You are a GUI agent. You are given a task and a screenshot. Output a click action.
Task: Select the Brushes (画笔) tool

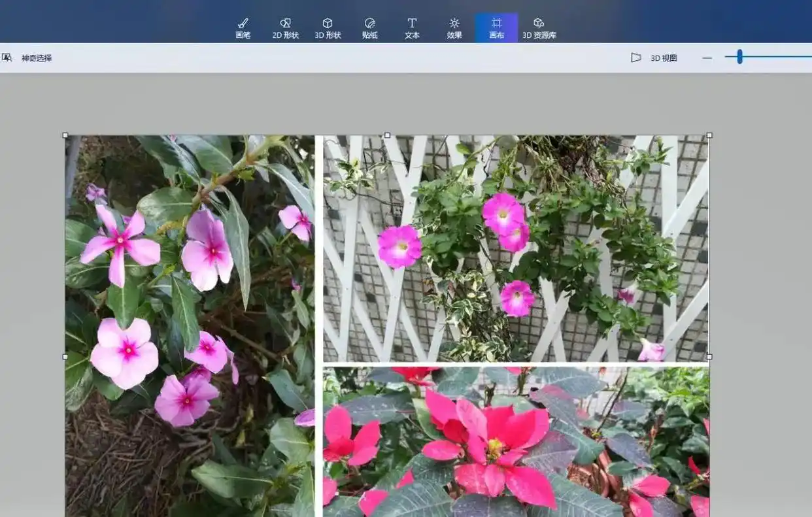(243, 28)
